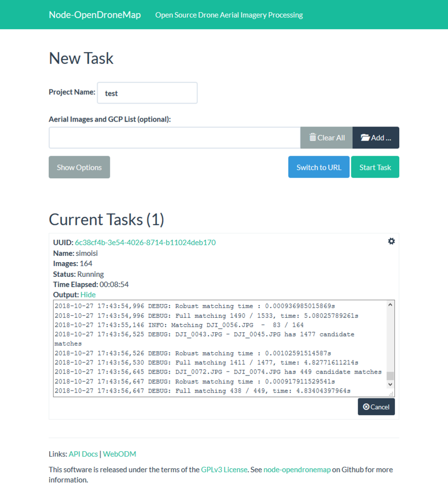The height and width of the screenshot is (500, 448).
Task: Click the 'Full matching 438 / 449' log line
Action: [x=203, y=391]
